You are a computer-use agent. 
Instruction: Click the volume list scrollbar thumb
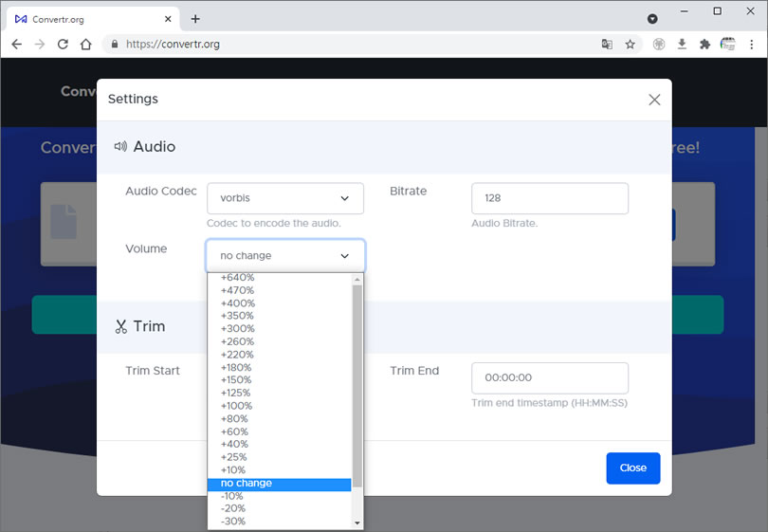[x=357, y=386]
